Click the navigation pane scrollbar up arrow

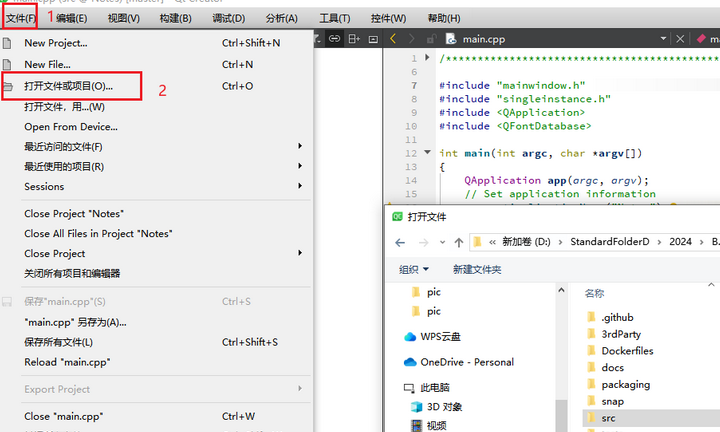point(561,290)
